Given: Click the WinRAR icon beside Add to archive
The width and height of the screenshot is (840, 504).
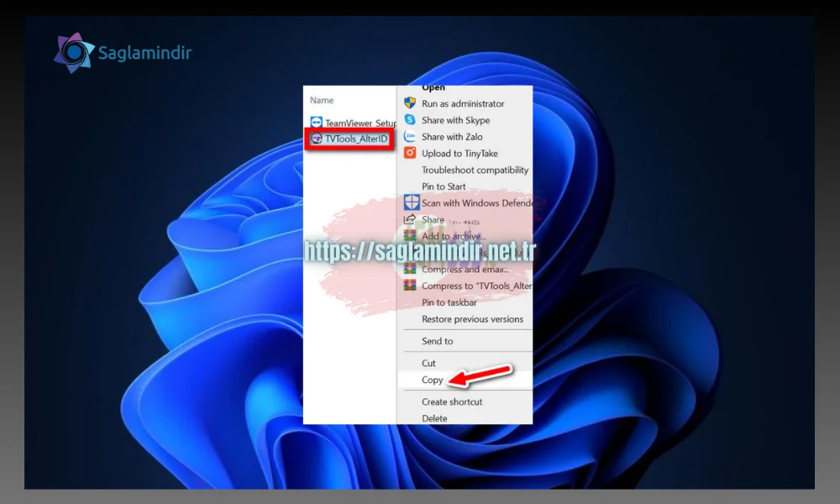Looking at the screenshot, I should point(410,236).
